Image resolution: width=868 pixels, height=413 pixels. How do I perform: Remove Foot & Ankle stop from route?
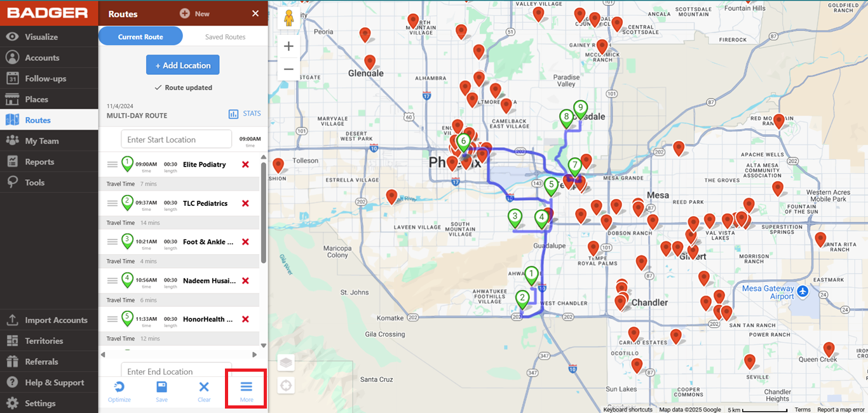click(x=245, y=242)
